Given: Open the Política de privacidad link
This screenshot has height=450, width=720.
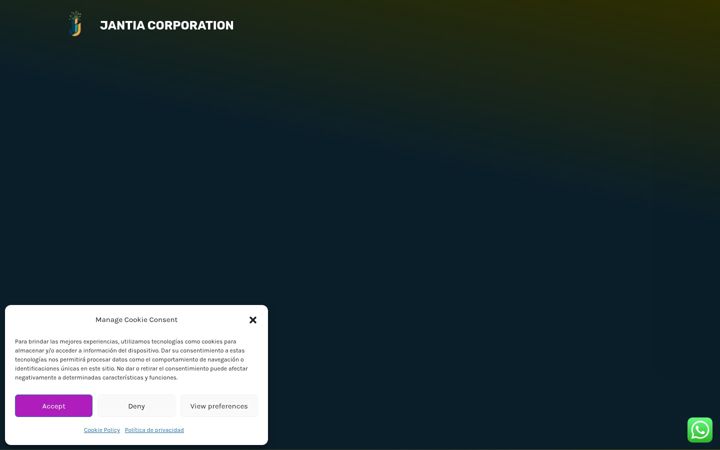Looking at the screenshot, I should pyautogui.click(x=154, y=430).
